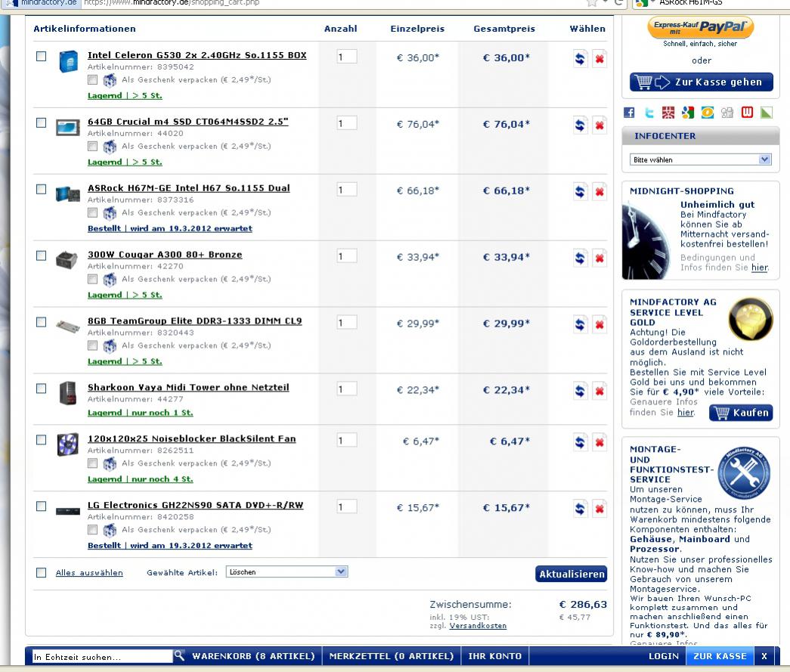The width and height of the screenshot is (790, 672).
Task: Check the 'Alles auswählen' checkbox
Action: 42,573
